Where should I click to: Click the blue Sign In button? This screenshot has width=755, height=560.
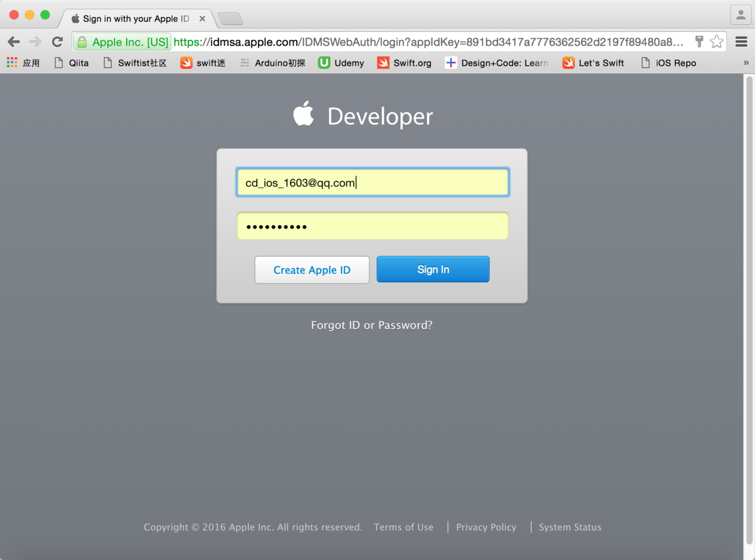433,269
